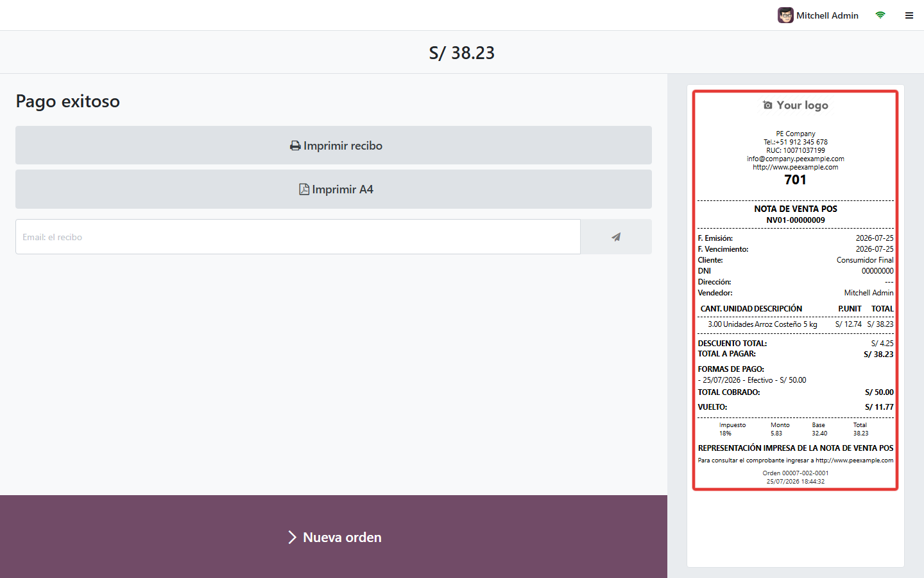Click the receipt preview panel
Image resolution: width=924 pixels, height=578 pixels.
pos(796,290)
